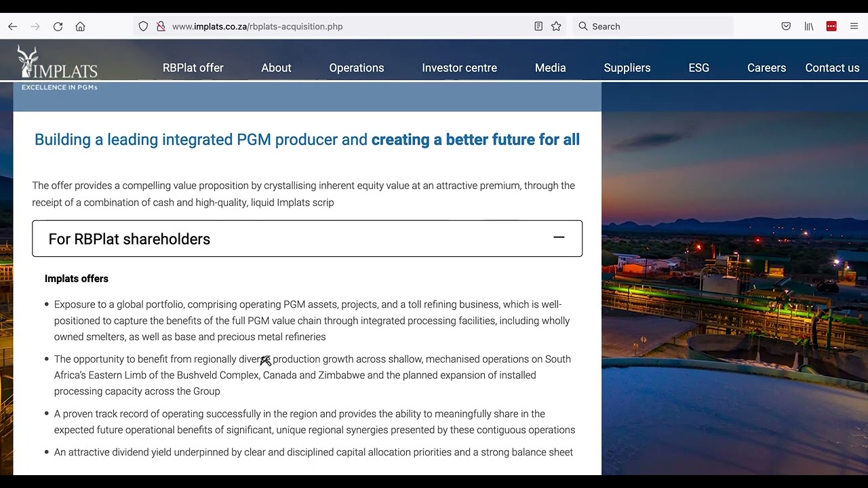868x488 pixels.
Task: Click the minus icon in the accordion header
Action: click(559, 237)
